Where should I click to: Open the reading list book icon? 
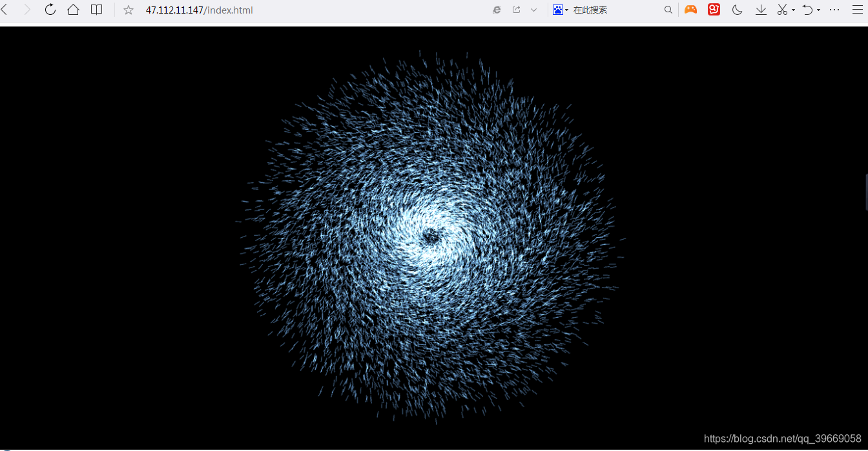pos(97,10)
